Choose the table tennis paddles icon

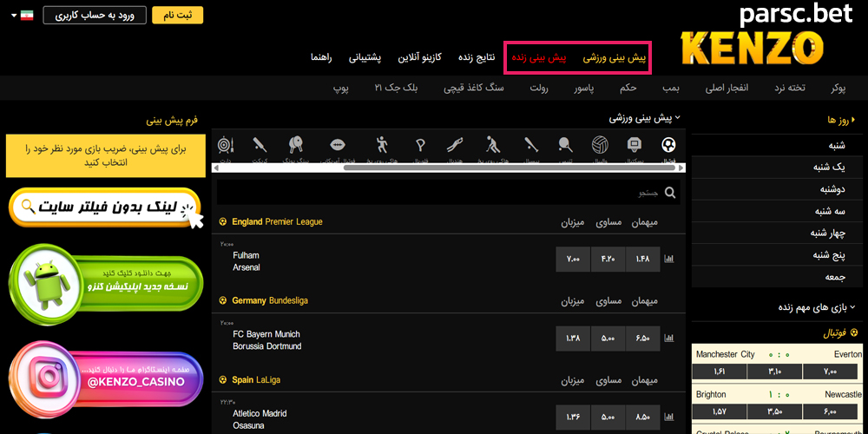point(296,146)
